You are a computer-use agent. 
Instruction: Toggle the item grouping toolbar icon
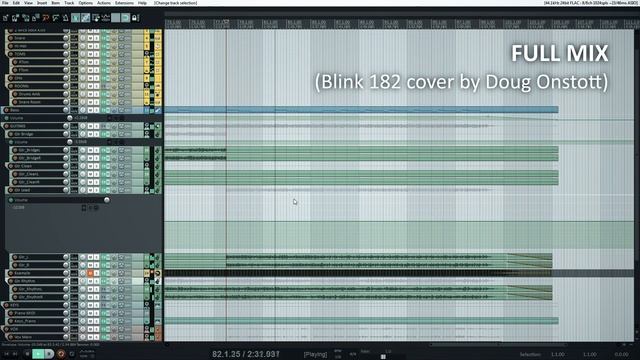(x=85, y=18)
